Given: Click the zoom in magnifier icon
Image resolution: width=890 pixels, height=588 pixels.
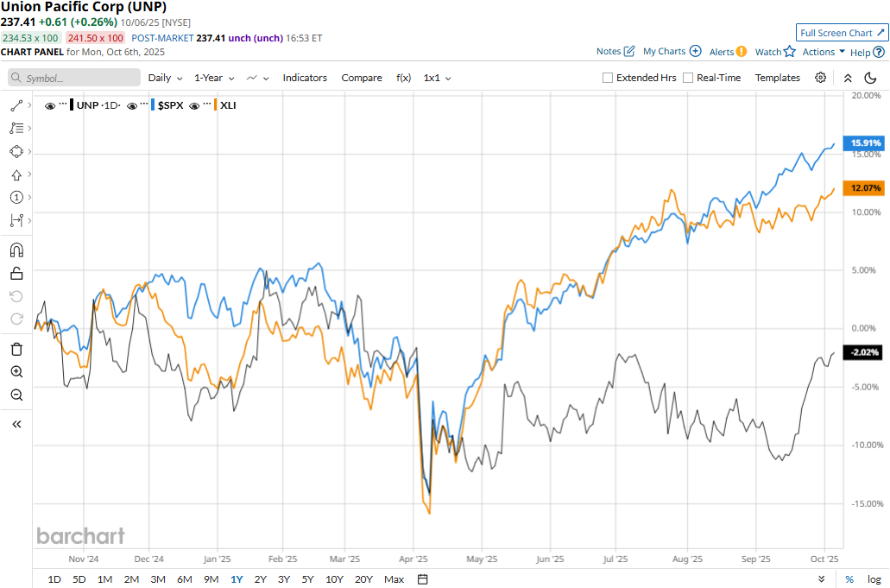Looking at the screenshot, I should coord(16,372).
